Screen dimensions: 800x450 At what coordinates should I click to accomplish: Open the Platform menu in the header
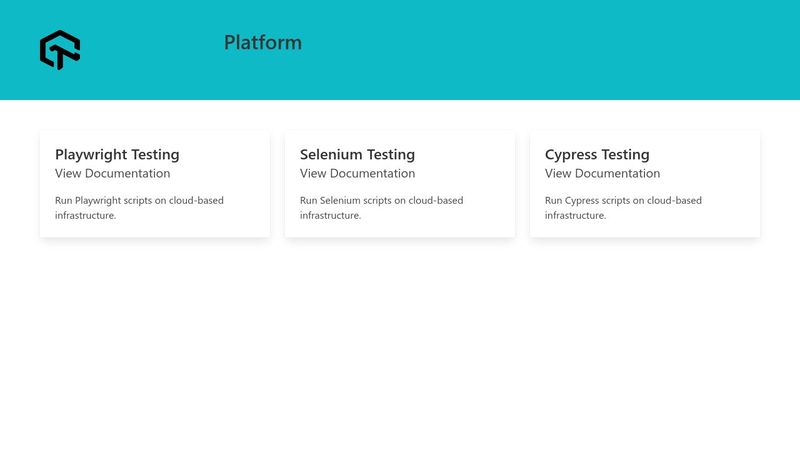point(263,43)
